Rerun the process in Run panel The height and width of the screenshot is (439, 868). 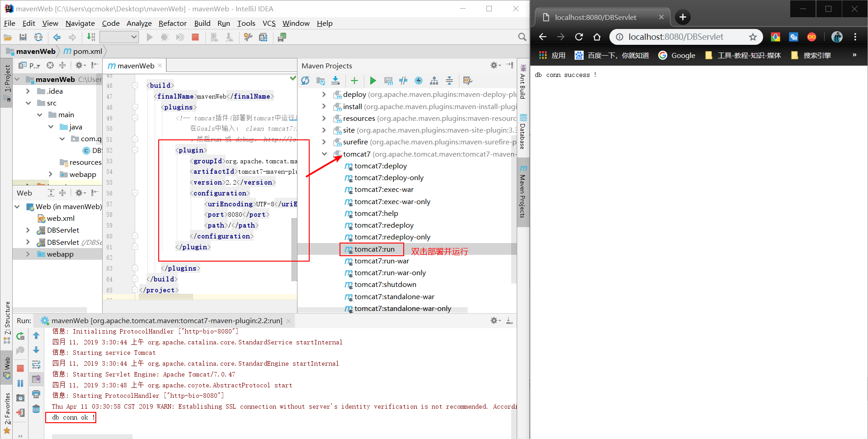tap(20, 336)
